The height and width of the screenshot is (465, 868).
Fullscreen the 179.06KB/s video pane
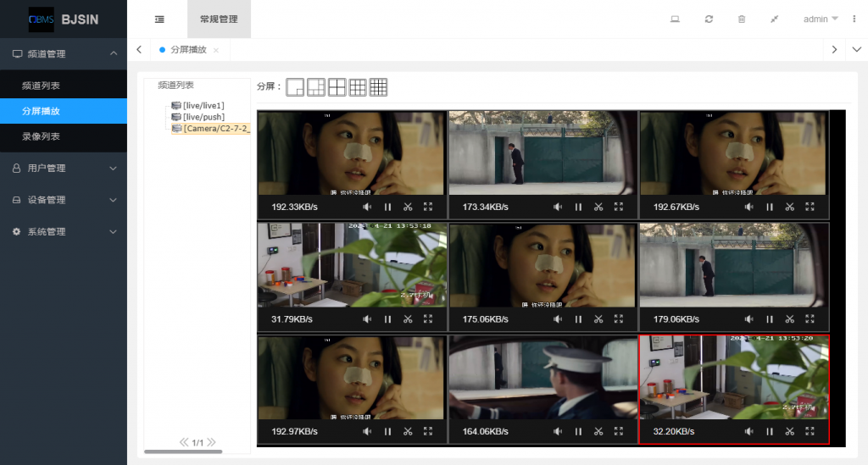click(x=810, y=319)
